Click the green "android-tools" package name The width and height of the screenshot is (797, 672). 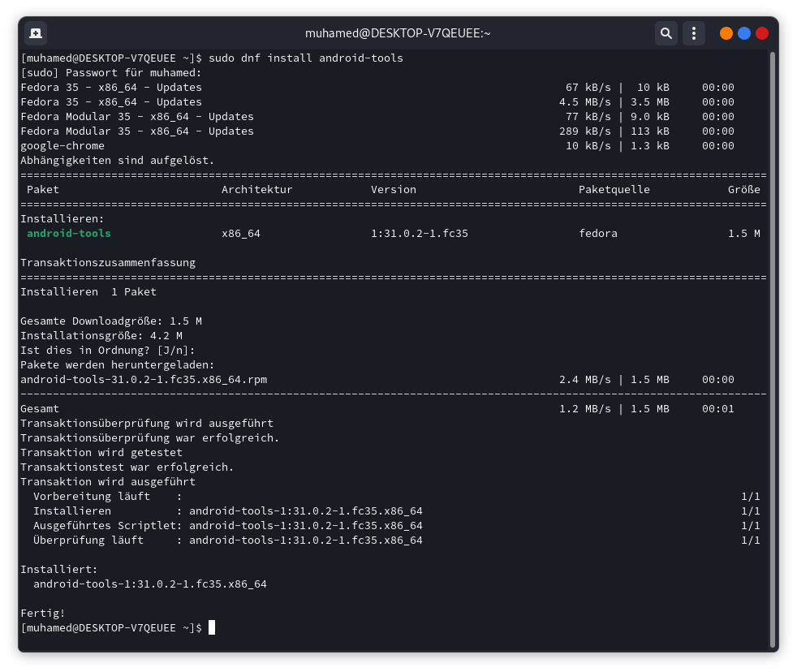click(69, 233)
